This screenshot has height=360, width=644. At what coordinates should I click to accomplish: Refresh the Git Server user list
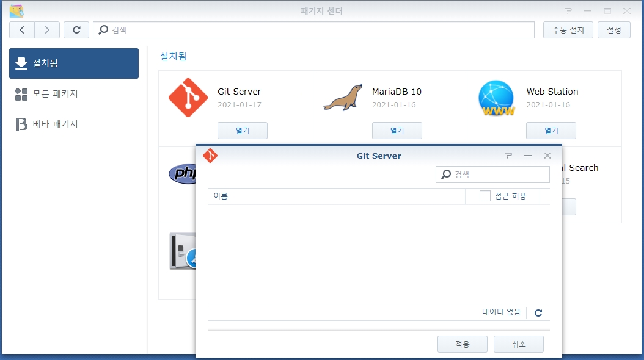(x=538, y=313)
